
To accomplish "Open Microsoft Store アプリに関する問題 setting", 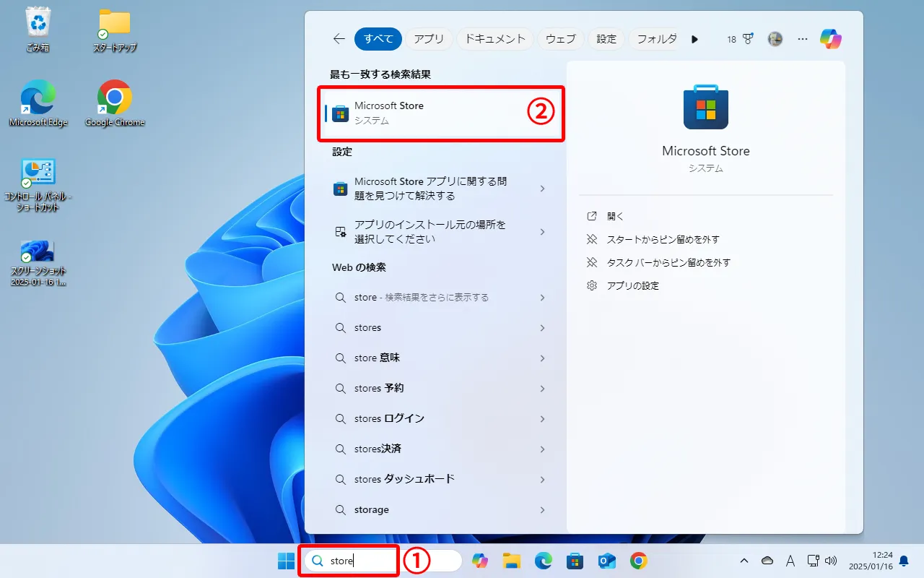I will (441, 189).
